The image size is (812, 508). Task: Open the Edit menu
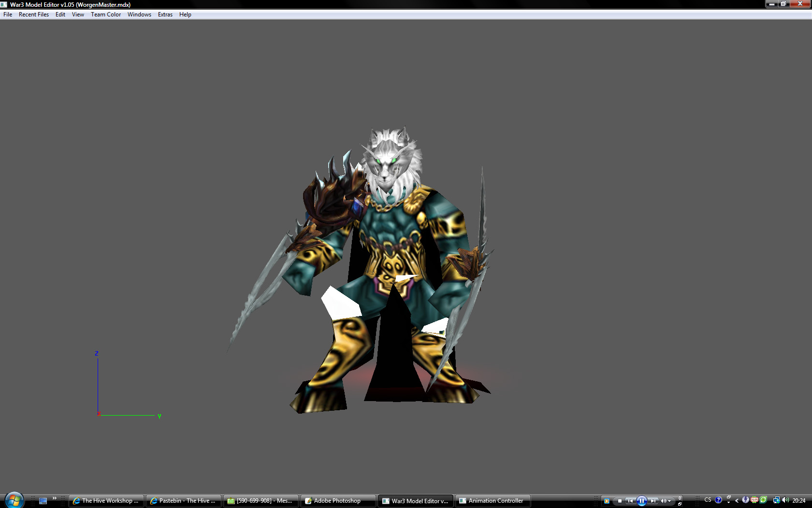[60, 15]
